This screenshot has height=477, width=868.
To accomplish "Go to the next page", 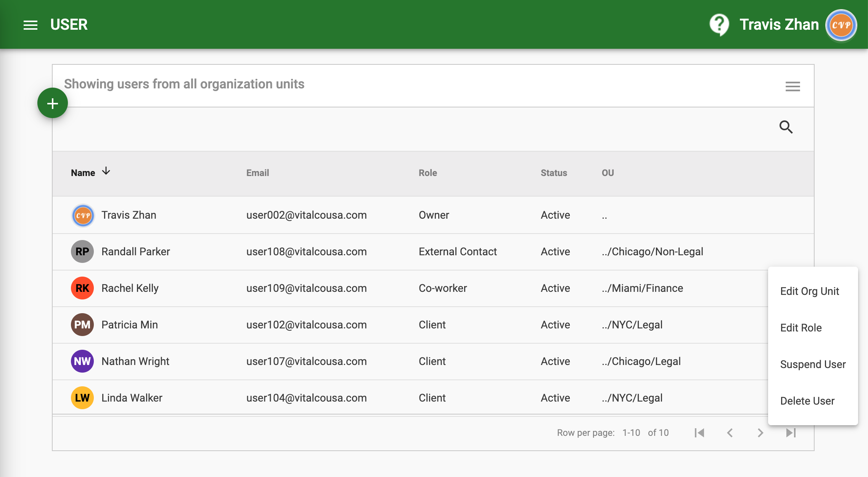I will (x=760, y=433).
